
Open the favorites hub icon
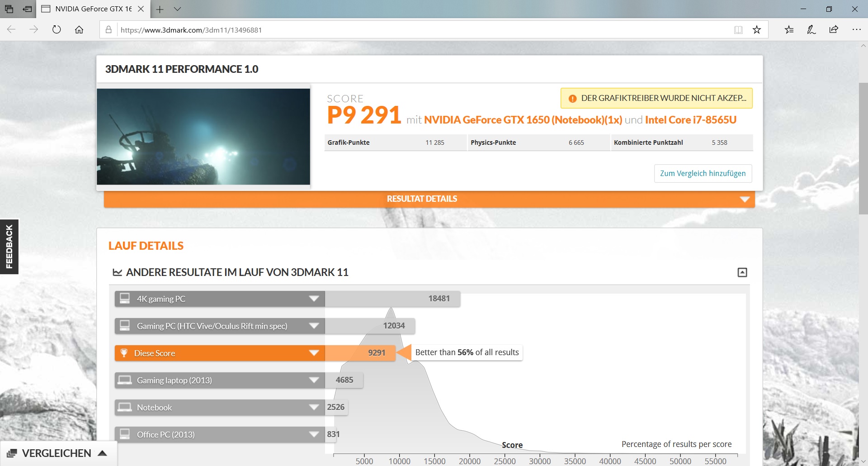[x=789, y=30]
